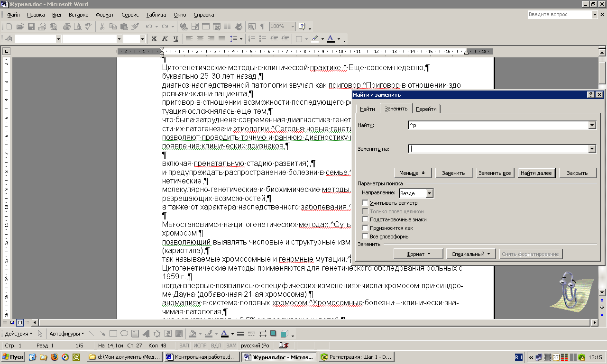Viewport: 607px width, 364px height.
Task: Open the 'Направление' direction dropdown
Action: 429,193
